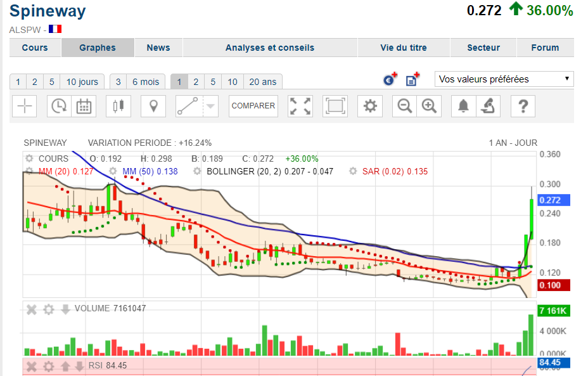The height and width of the screenshot is (376, 588).
Task: Open RSI indicator settings gear
Action: click(x=48, y=366)
